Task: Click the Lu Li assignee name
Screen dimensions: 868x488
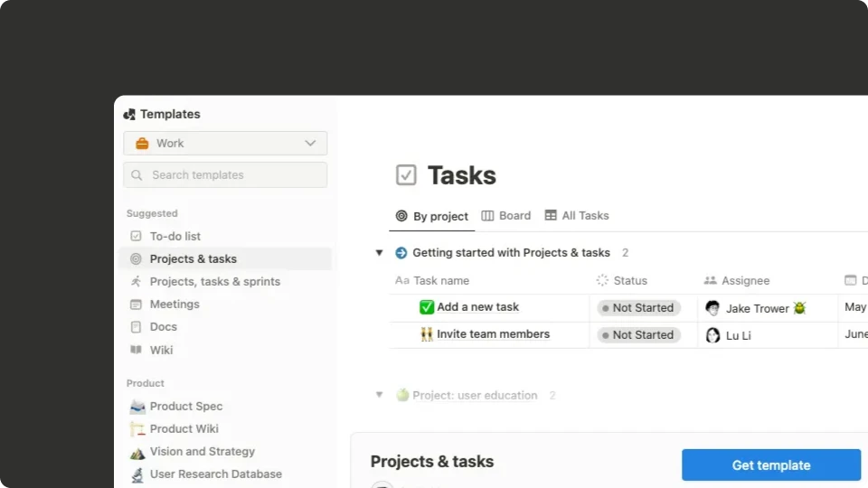Action: point(739,336)
